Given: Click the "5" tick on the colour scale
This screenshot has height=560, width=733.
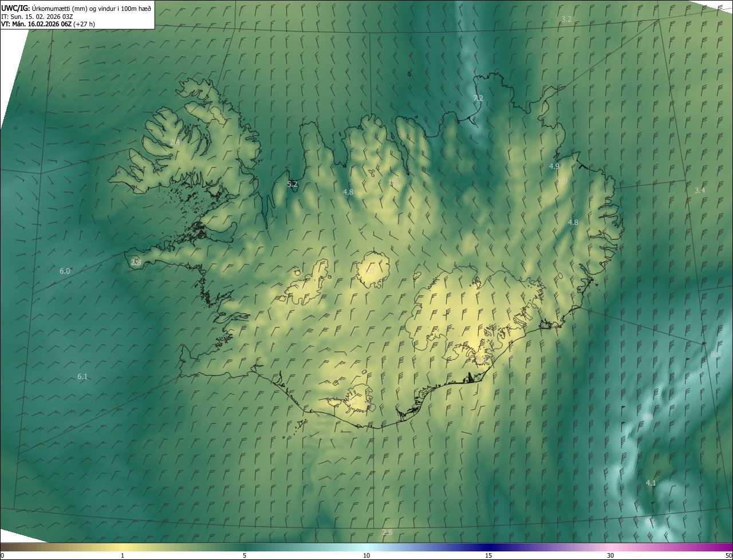Looking at the screenshot, I should 245,555.
